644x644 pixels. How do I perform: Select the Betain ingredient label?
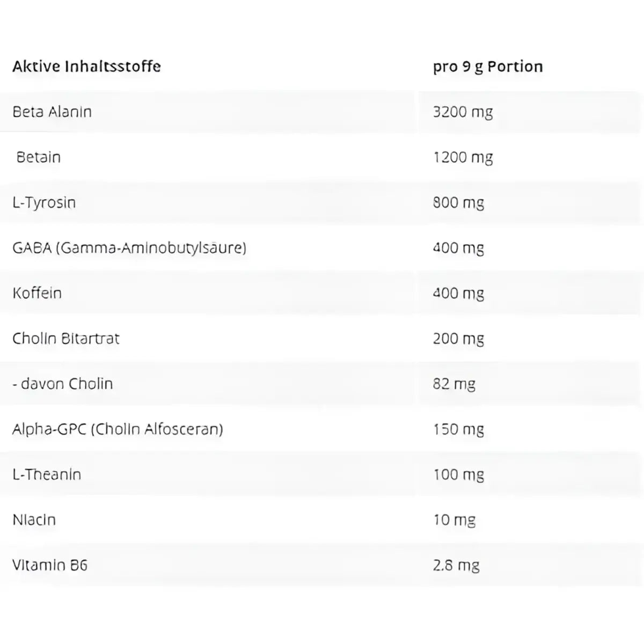pos(39,157)
